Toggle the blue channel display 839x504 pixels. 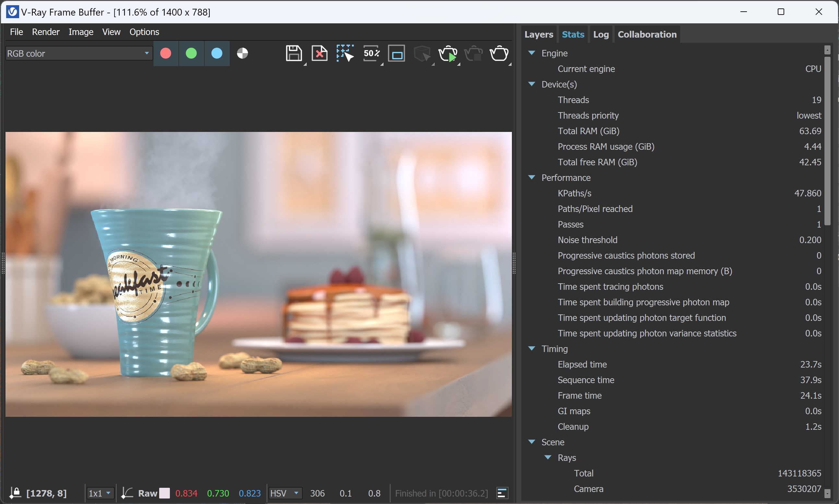click(217, 53)
